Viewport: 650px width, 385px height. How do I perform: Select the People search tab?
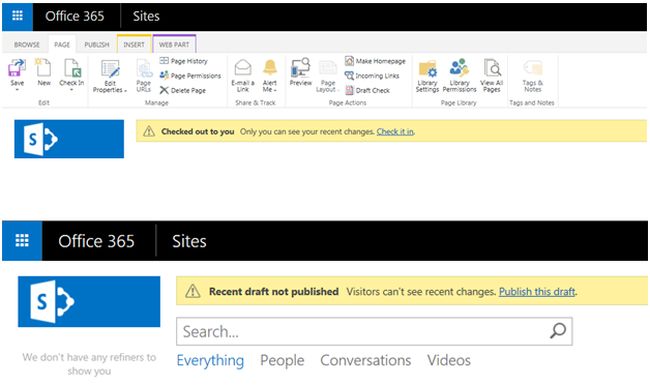point(282,360)
